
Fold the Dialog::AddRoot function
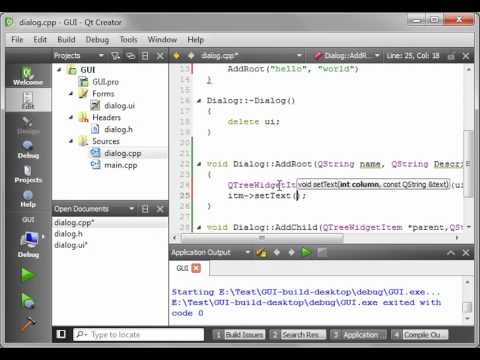[199, 164]
